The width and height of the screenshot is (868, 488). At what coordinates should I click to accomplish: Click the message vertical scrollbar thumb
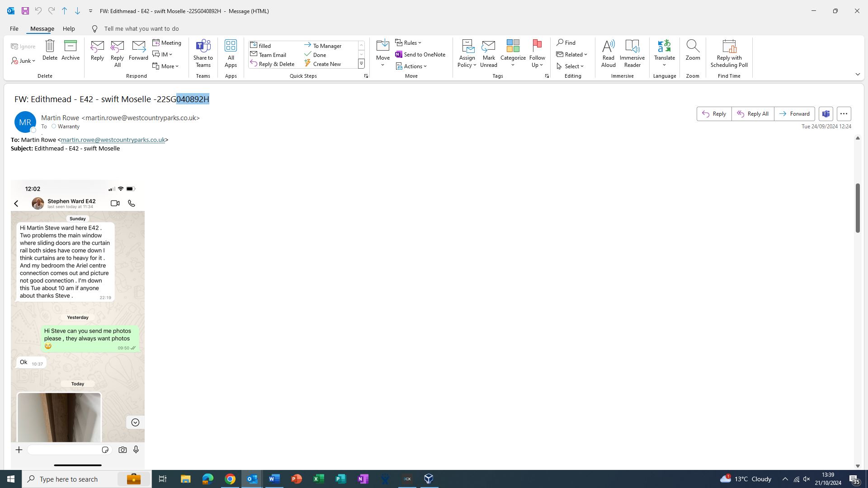click(858, 208)
